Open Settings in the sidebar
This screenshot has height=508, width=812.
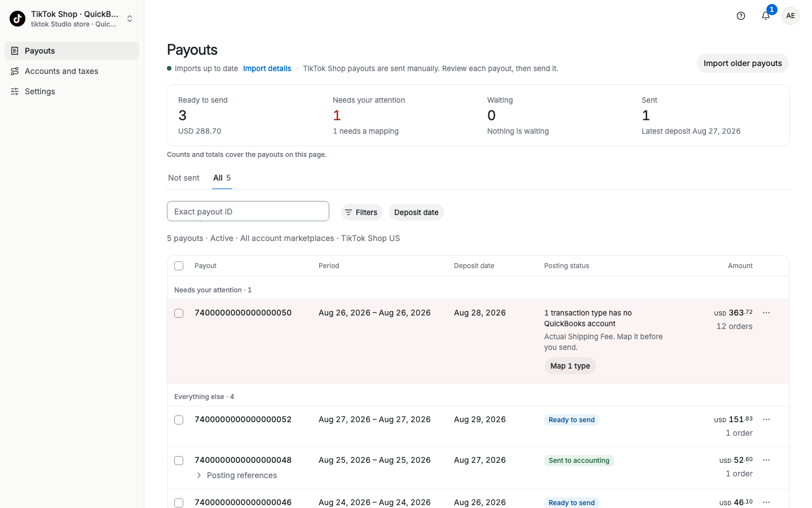[x=72, y=91]
